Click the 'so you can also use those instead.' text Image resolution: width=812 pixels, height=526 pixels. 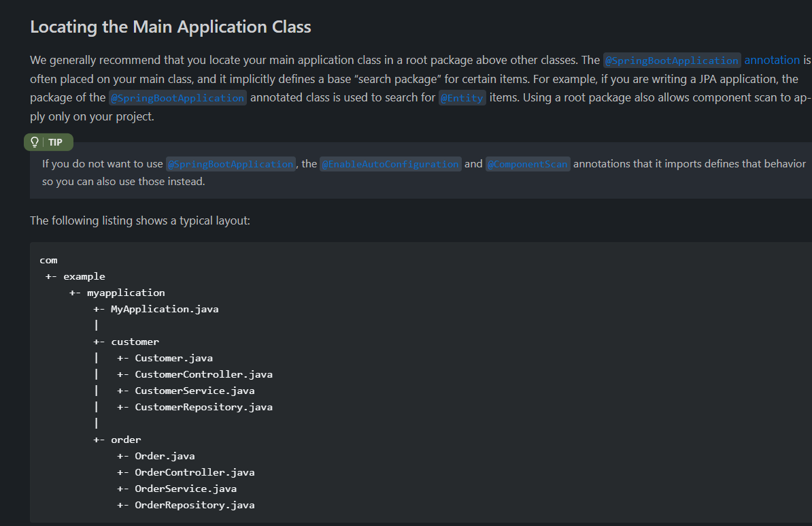pos(123,182)
